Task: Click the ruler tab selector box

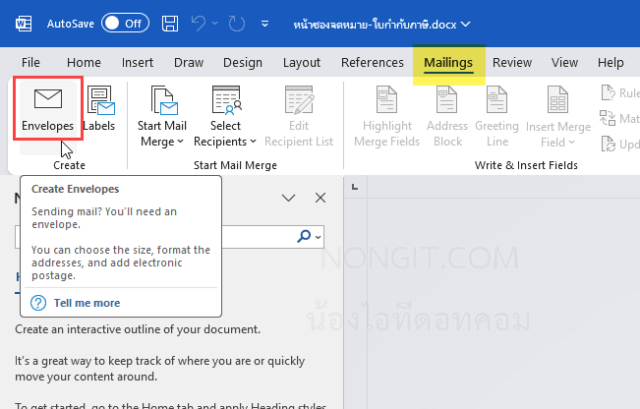Action: (355, 187)
